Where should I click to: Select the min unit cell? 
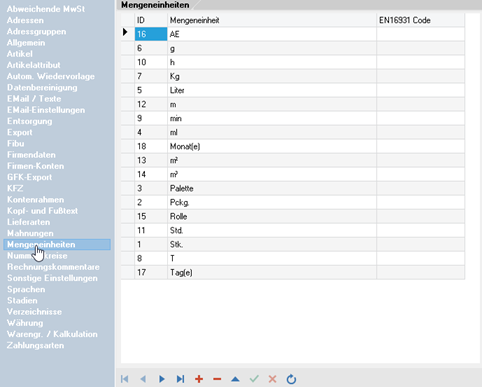pyautogui.click(x=272, y=118)
